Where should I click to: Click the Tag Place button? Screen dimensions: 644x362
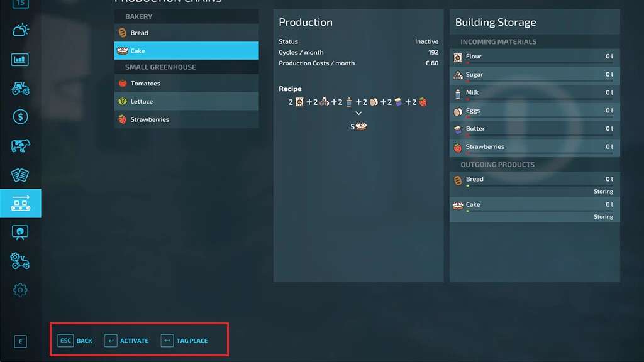[x=184, y=341]
